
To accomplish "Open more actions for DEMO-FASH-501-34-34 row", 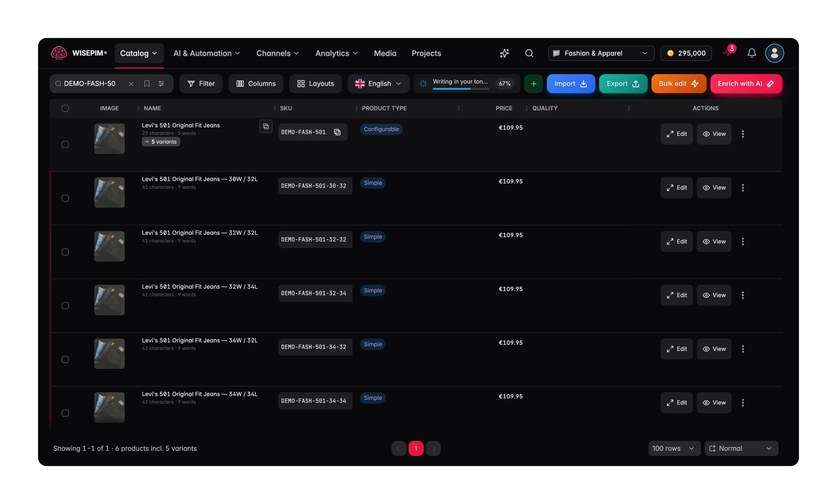I will 742,403.
